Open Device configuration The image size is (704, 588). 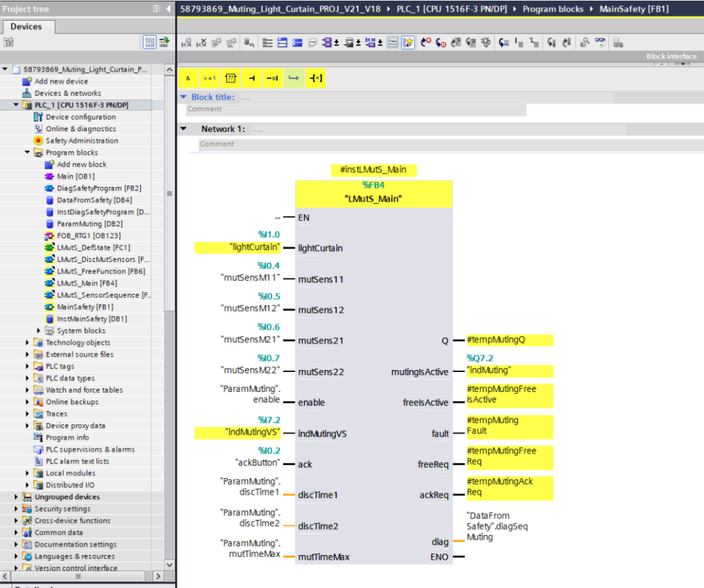click(x=80, y=117)
